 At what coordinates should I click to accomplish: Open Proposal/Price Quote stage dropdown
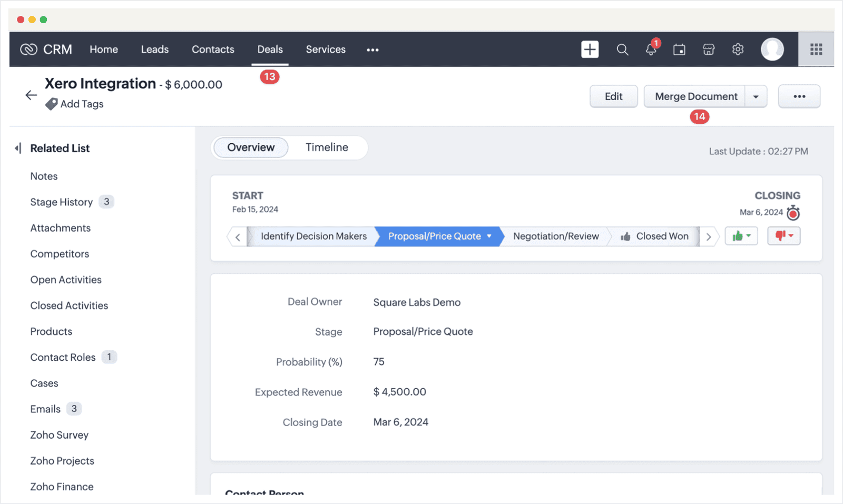[489, 236]
